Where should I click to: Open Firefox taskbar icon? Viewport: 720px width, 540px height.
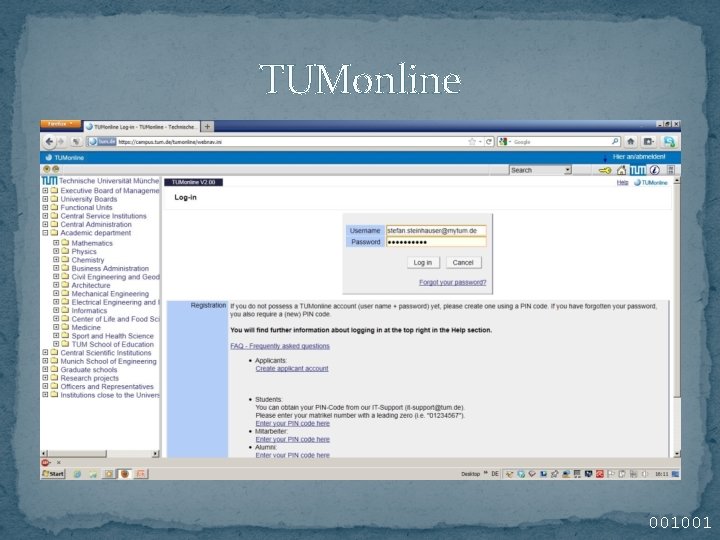pos(124,473)
